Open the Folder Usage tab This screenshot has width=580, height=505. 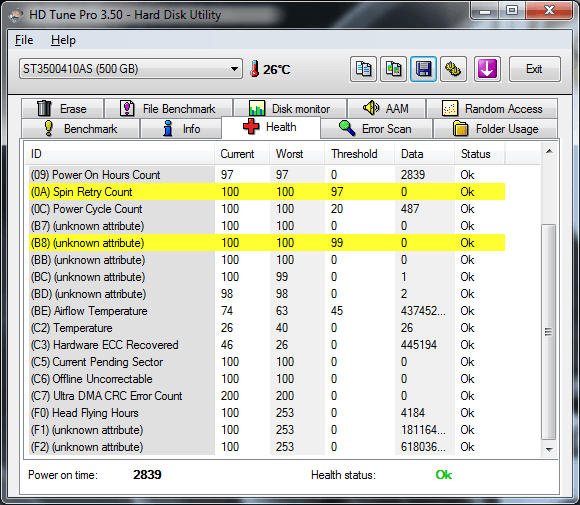tap(495, 129)
